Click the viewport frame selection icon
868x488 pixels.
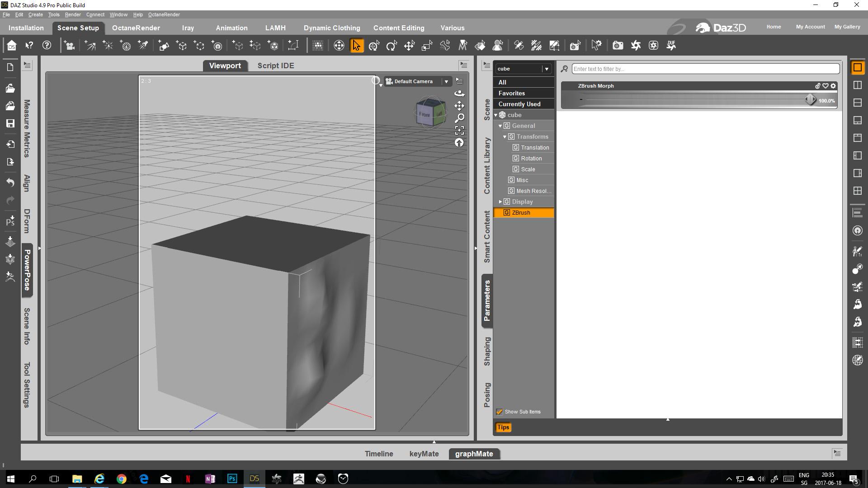(459, 131)
